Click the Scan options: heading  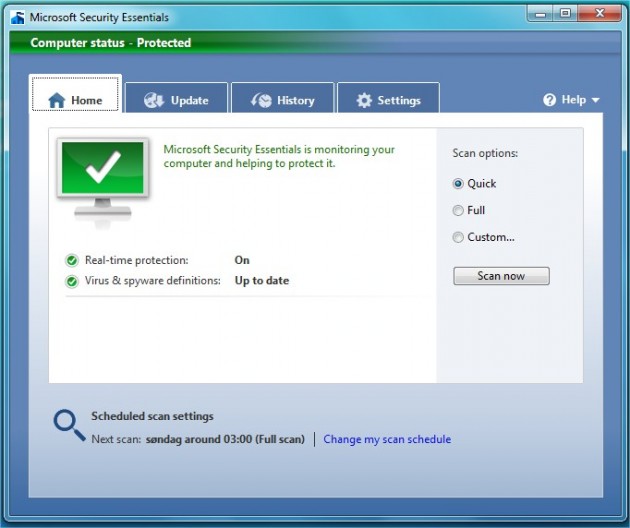(x=485, y=153)
